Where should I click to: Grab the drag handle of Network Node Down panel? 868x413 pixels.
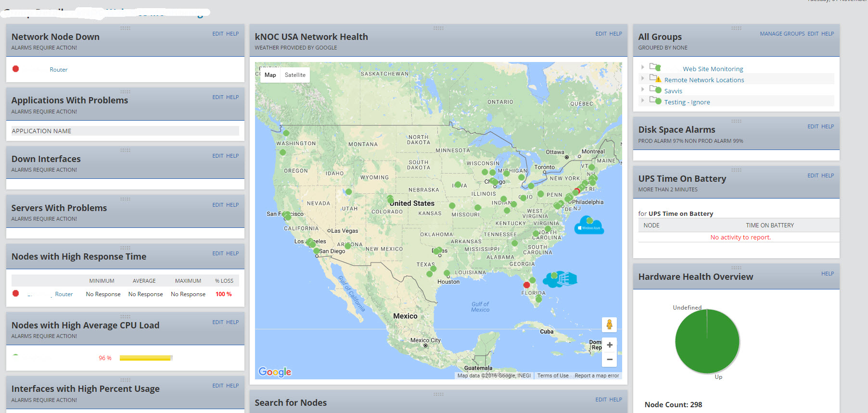pyautogui.click(x=125, y=28)
